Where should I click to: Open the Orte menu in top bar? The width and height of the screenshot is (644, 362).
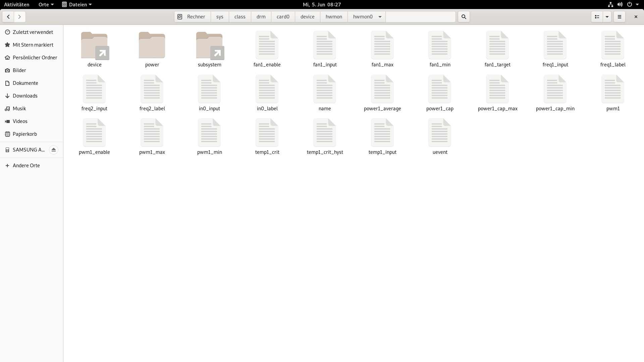[x=46, y=4]
